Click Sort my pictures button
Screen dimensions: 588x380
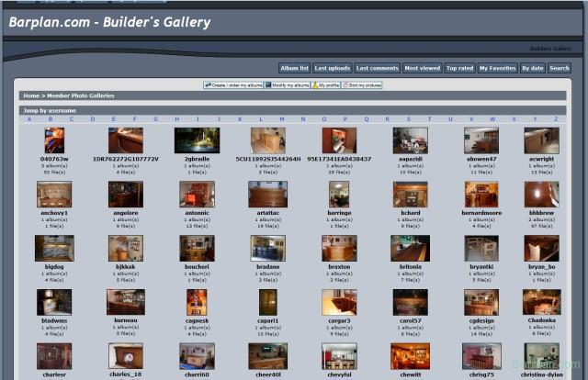[362, 85]
